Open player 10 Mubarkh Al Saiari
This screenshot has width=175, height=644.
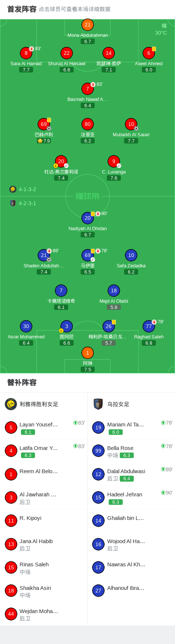(131, 124)
